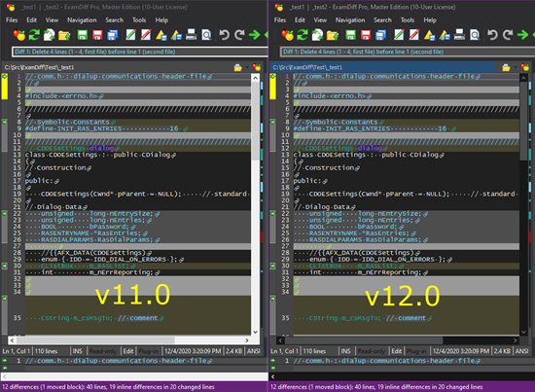Open the Diff 1 combo box in v12.0 window
535x392 pixels.
pyautogui.click(x=408, y=52)
